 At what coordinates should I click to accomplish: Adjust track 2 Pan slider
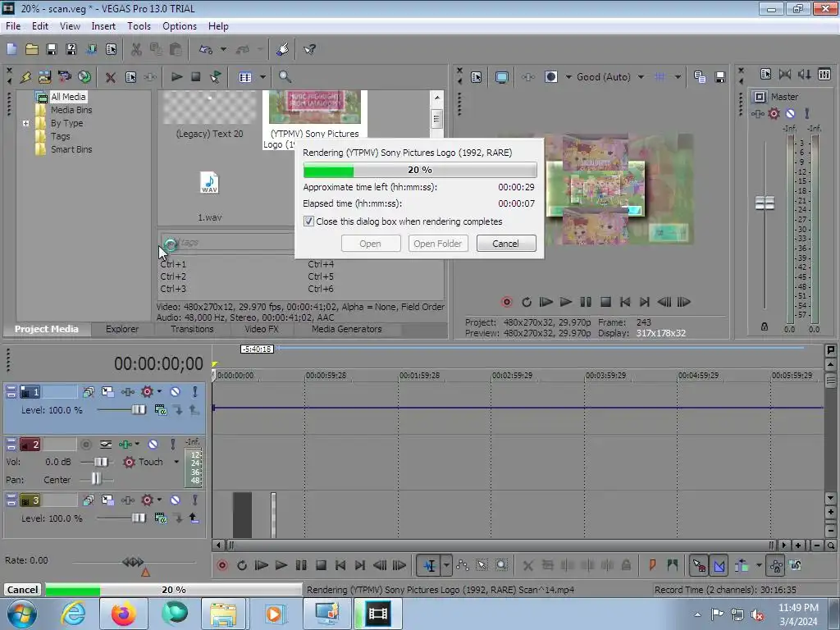(97, 479)
